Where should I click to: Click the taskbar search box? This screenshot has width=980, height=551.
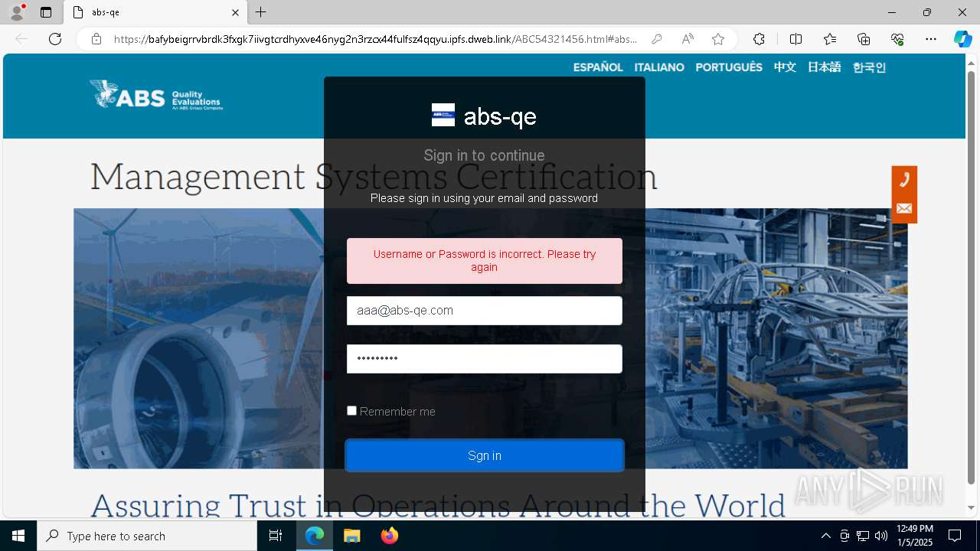tap(147, 536)
